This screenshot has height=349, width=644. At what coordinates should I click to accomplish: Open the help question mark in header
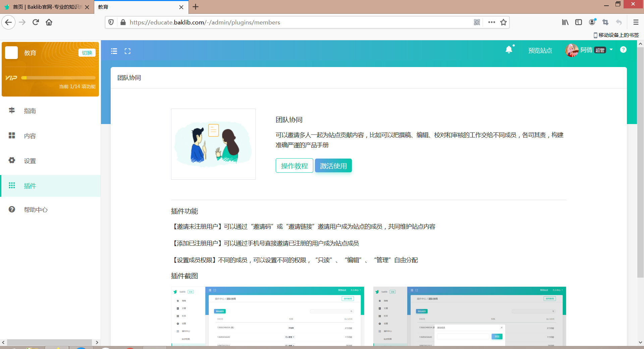pos(623,50)
